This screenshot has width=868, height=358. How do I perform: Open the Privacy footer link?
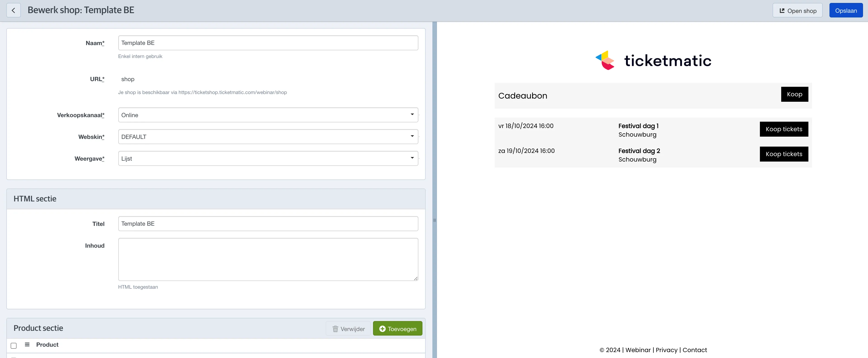[x=666, y=350]
